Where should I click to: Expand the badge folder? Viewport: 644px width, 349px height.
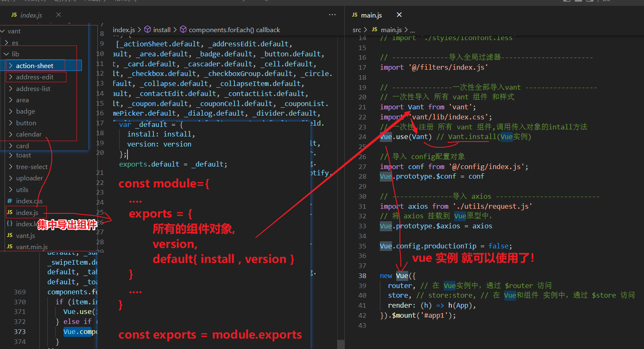coord(25,111)
